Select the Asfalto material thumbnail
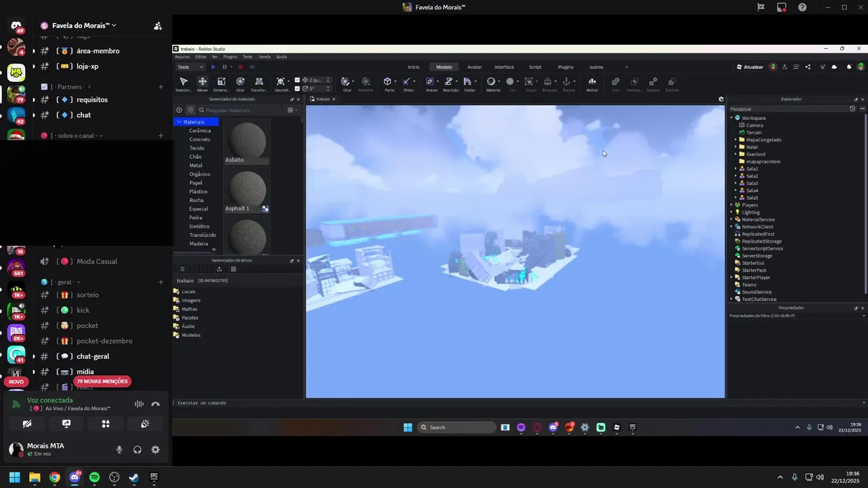The width and height of the screenshot is (868, 488). pos(247,142)
